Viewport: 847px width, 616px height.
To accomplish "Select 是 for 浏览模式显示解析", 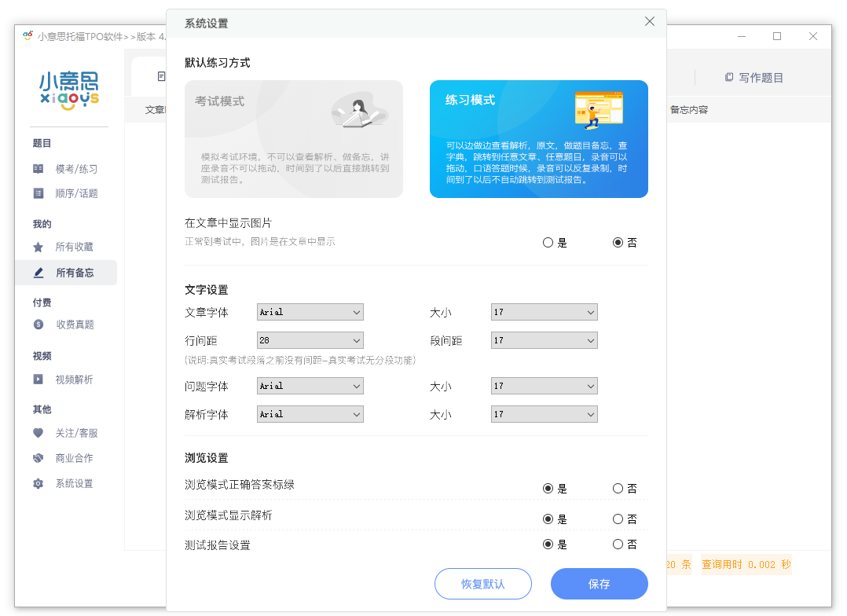I will [548, 519].
